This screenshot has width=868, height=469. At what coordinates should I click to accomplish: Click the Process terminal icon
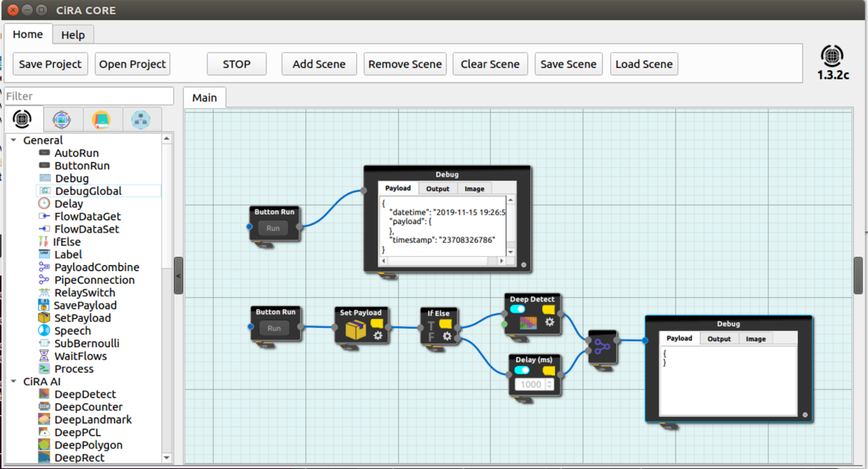coord(44,369)
